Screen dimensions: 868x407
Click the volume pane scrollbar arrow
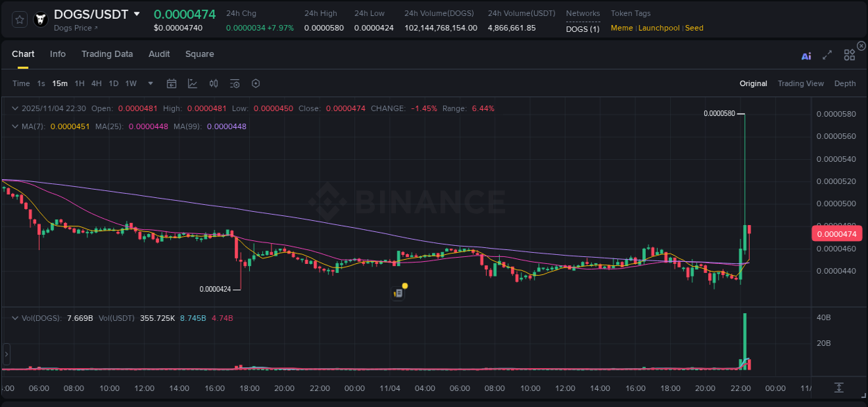coord(6,356)
